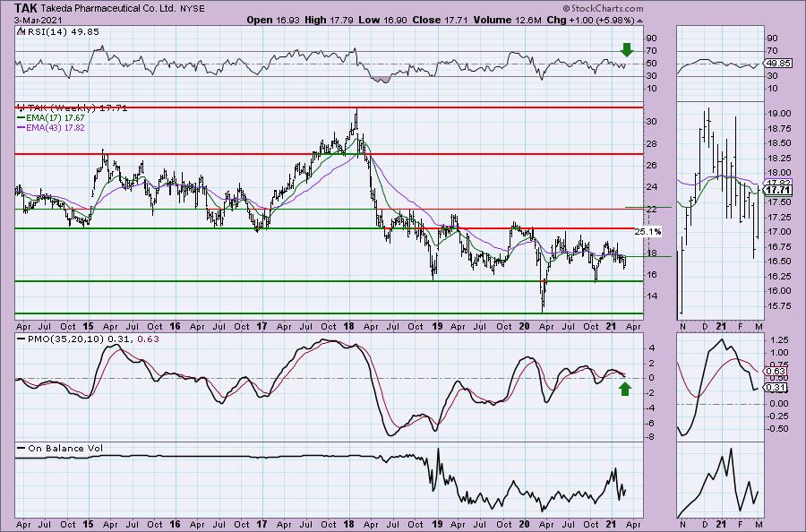Click the 1.25 PMO axis label

tap(780, 340)
